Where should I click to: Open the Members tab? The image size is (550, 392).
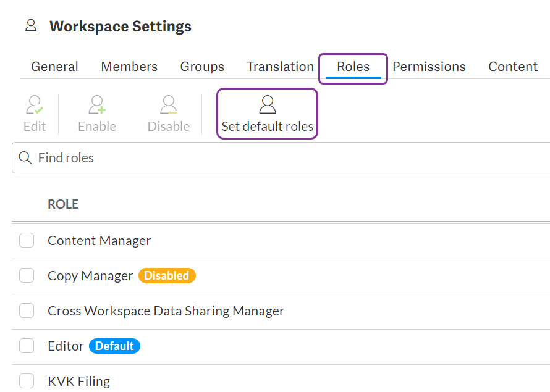[129, 67]
